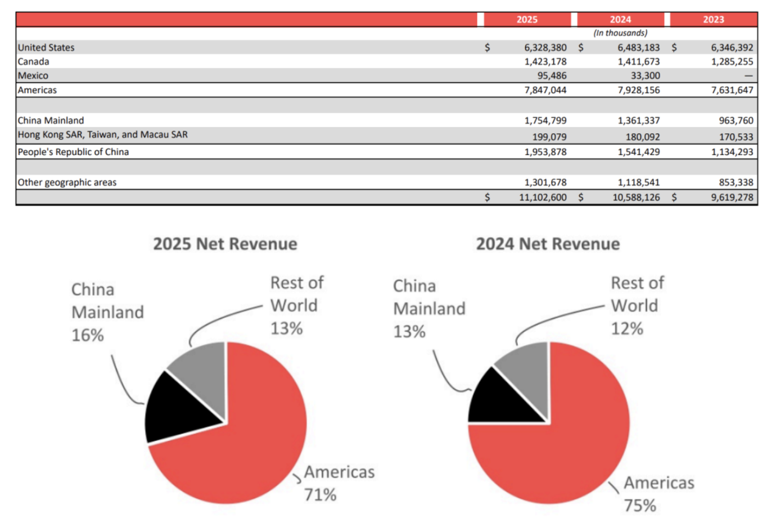The width and height of the screenshot is (776, 532).
Task: Click the Americas 75% chart label
Action: [658, 494]
